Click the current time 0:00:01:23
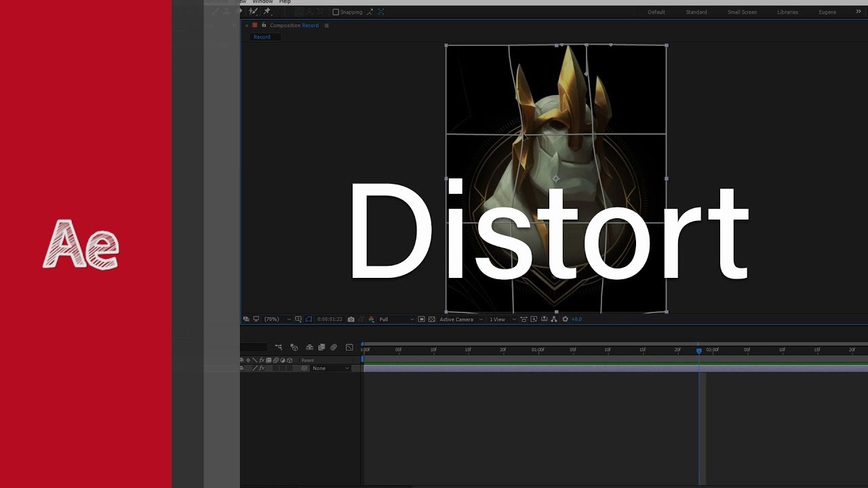The image size is (868, 488). point(330,319)
